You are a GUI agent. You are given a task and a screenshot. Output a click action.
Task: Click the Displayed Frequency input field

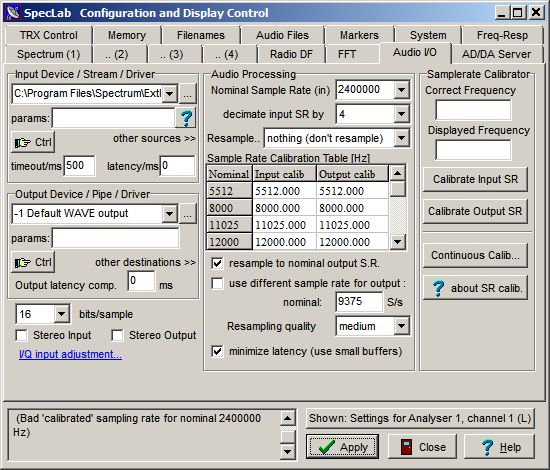coord(473,150)
